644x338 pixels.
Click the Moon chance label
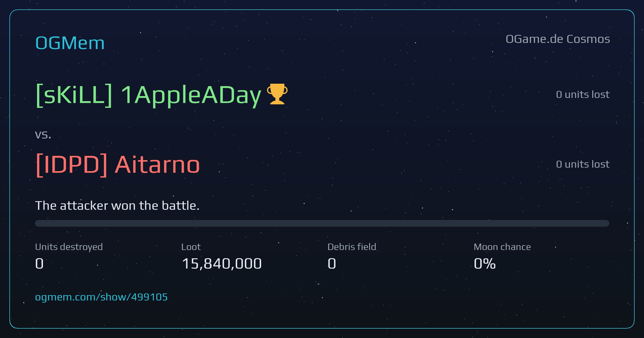pos(502,247)
